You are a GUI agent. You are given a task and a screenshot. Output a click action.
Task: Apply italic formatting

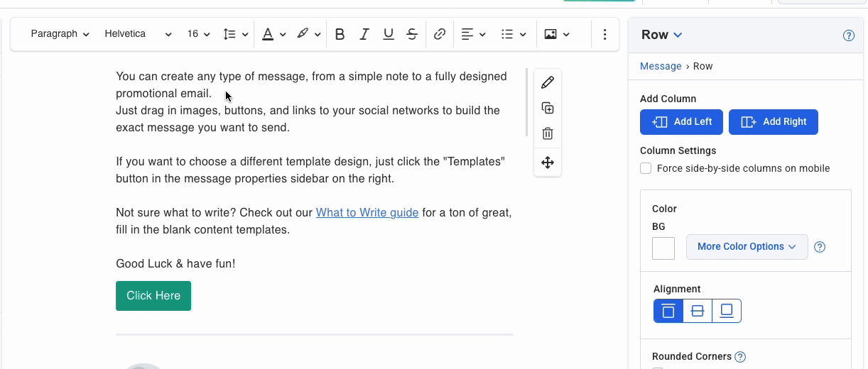(x=364, y=34)
